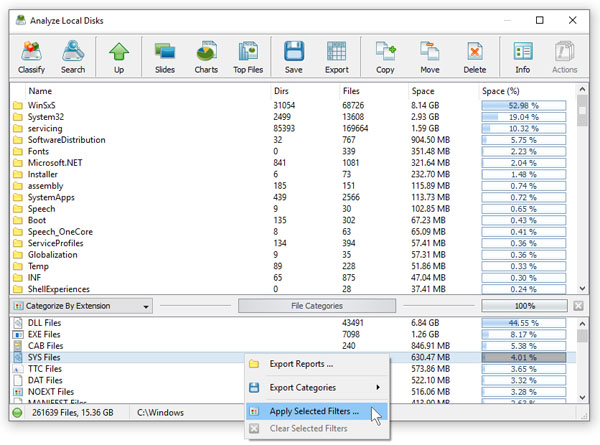
Task: Click the CAB Files category icon
Action: (x=18, y=346)
